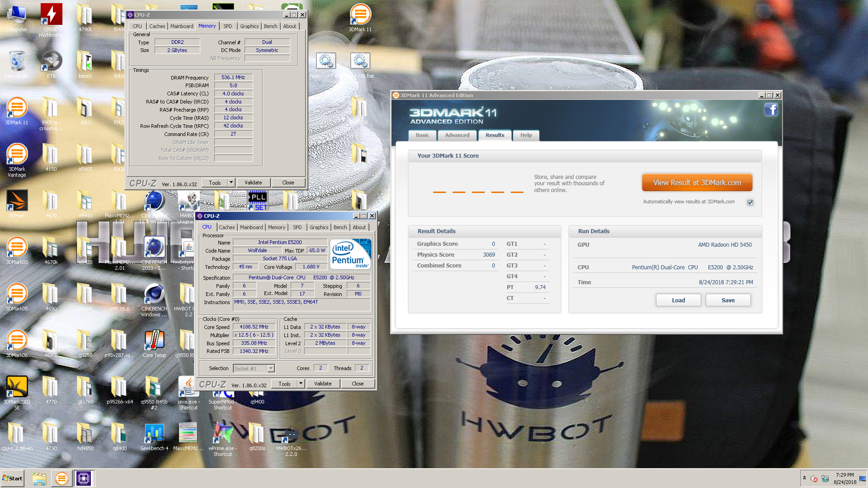Open the Geekbench 4 desktop icon
The width and height of the screenshot is (868, 488).
(154, 436)
